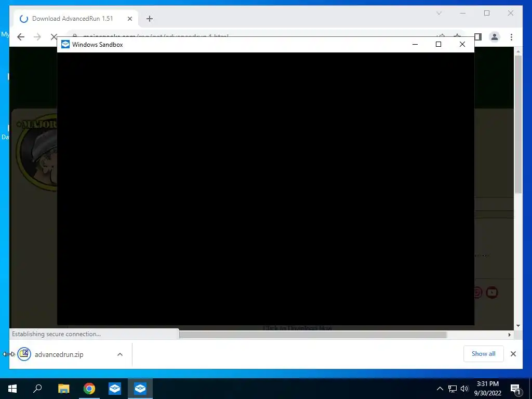Close the Download AdvancedRun 1.51 tab
Screen dimensions: 532x399
(129, 19)
